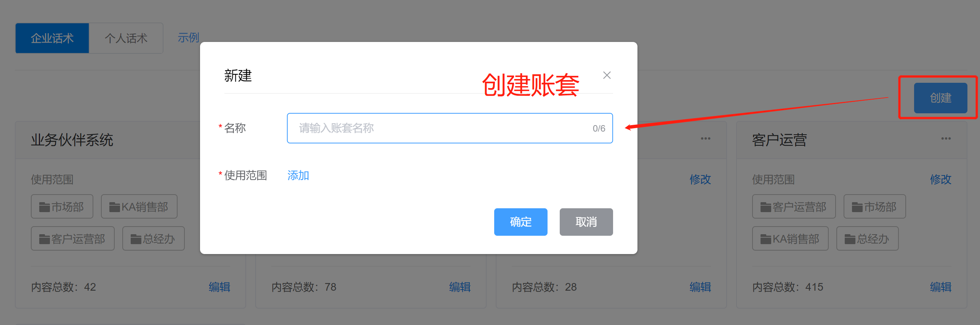
Task: Switch to the 企业话术 tab
Action: pyautogui.click(x=52, y=38)
